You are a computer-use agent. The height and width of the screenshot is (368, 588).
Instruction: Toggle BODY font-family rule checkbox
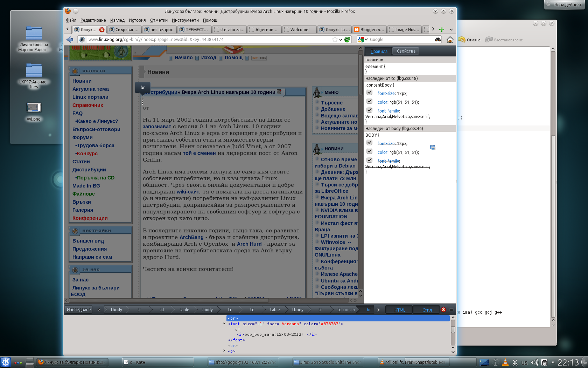[369, 160]
